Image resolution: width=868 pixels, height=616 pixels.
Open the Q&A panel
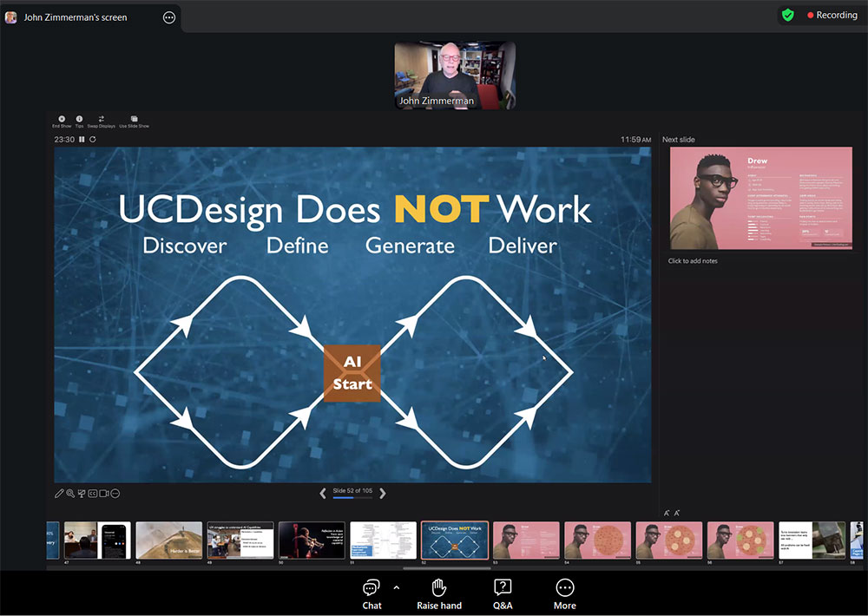pyautogui.click(x=503, y=593)
